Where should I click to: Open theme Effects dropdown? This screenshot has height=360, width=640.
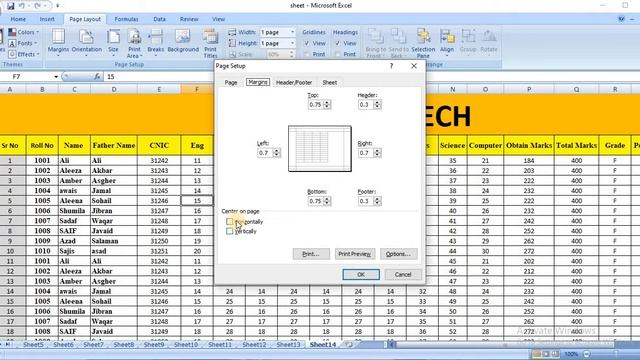24,54
